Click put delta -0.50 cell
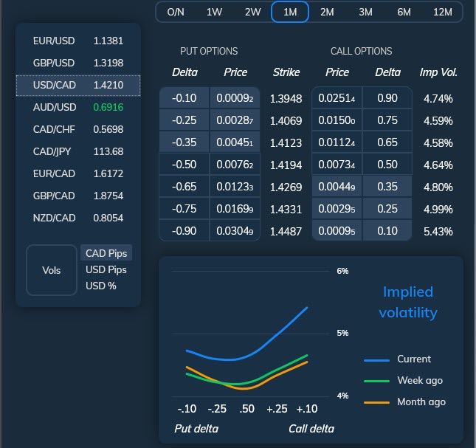This screenshot has height=448, width=476. pos(184,165)
